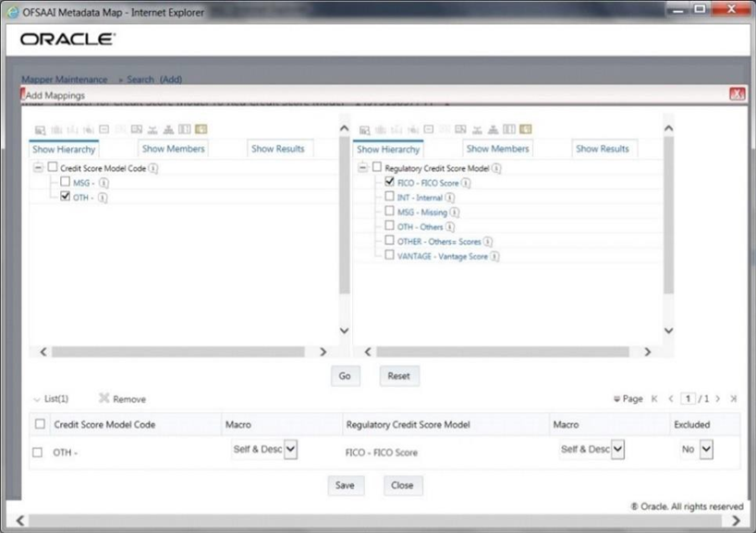Click the right pane horizontal scrollbar track
756x533 pixels.
pyautogui.click(x=503, y=352)
